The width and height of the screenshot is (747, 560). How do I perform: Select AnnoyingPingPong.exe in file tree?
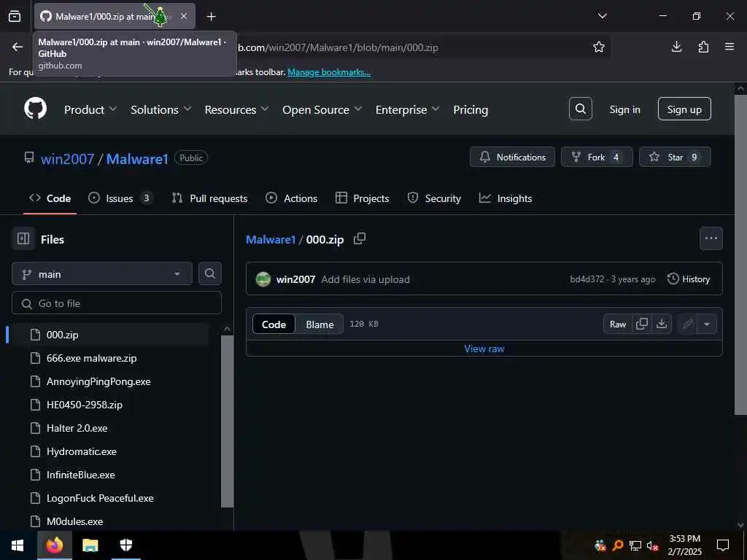(98, 381)
